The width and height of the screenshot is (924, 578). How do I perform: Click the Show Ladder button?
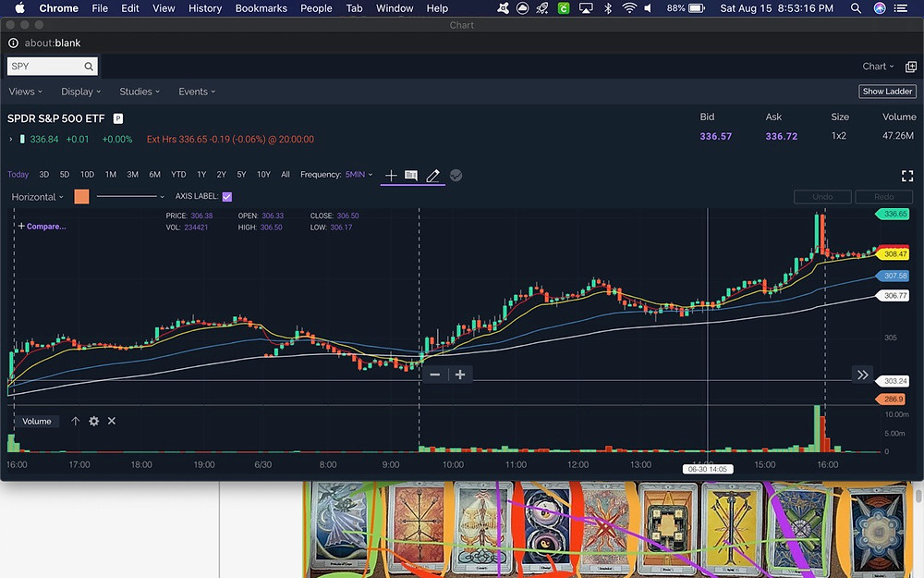887,92
